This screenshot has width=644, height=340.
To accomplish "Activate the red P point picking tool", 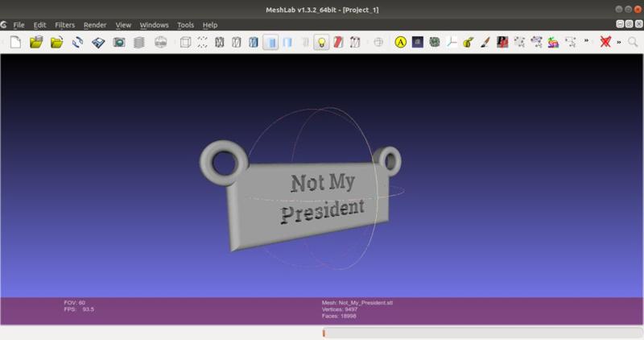I will click(502, 42).
